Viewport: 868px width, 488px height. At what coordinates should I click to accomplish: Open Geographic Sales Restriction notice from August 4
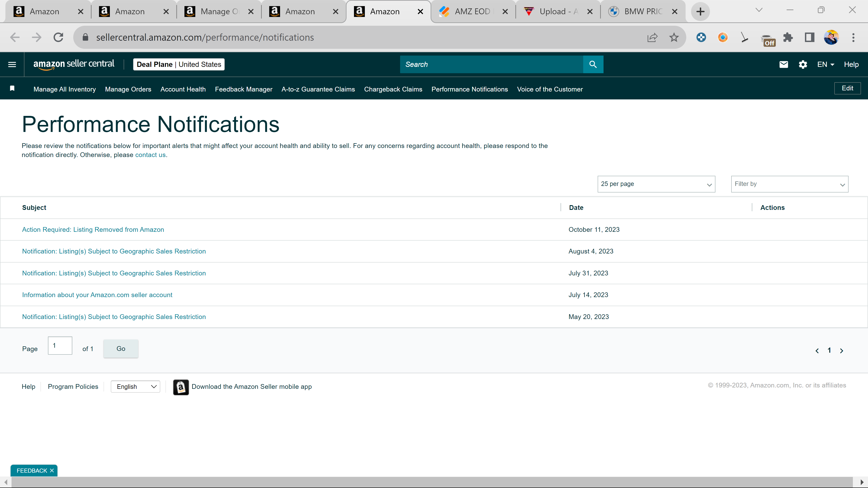(x=114, y=252)
